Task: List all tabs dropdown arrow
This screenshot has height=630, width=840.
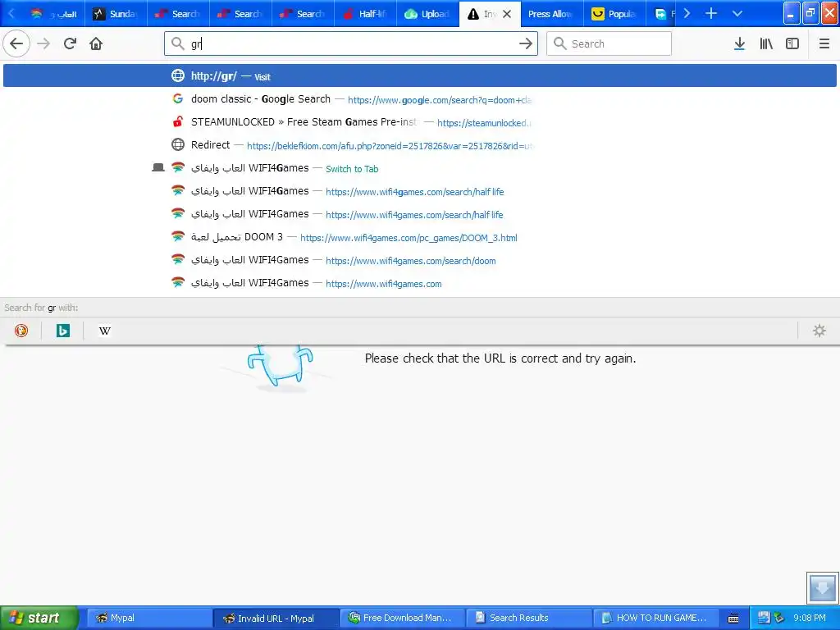Action: 737,13
